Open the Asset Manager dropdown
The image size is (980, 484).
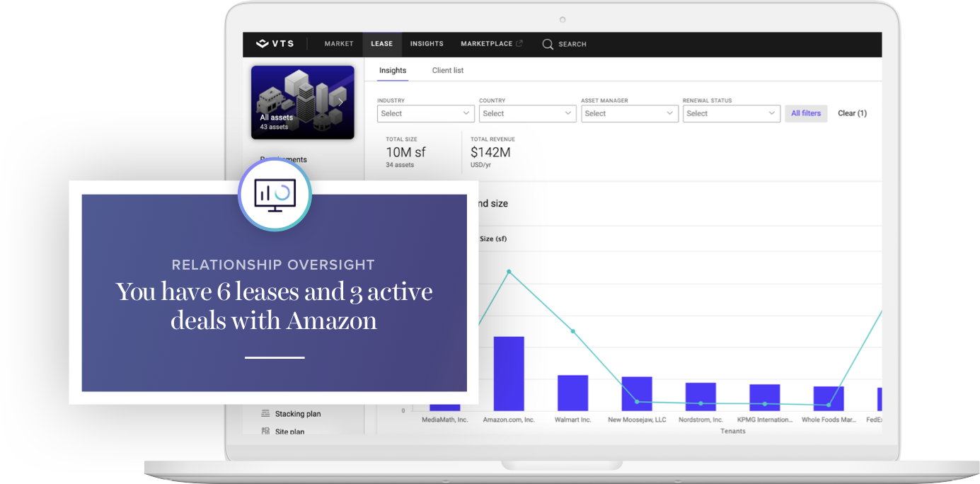629,113
